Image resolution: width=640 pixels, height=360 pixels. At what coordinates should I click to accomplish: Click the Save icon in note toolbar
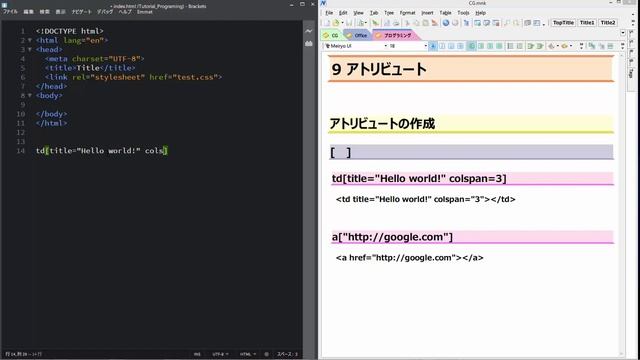349,23
